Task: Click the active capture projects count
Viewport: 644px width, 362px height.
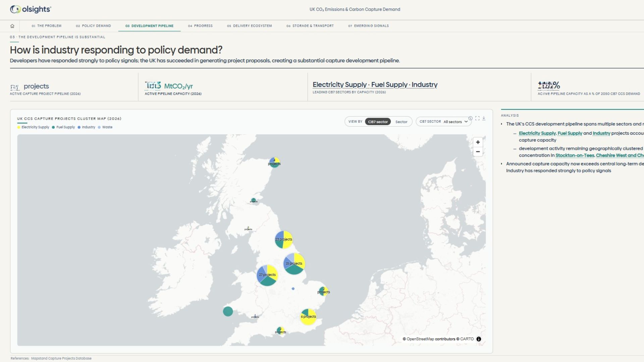Action: 30,86
